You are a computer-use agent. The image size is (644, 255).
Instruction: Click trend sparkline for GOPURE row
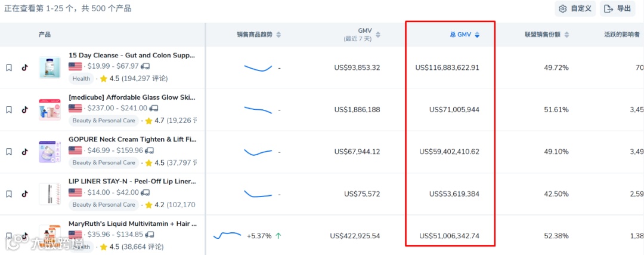(x=258, y=152)
